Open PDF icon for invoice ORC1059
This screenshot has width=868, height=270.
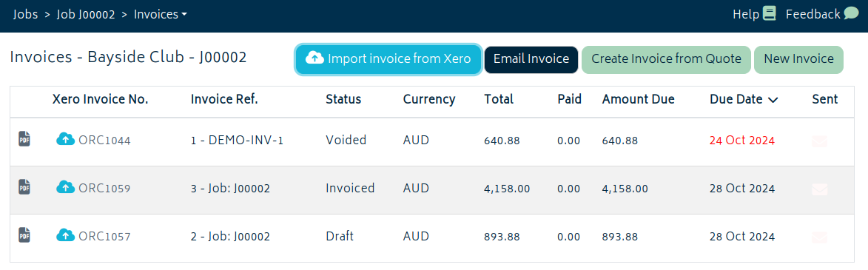pyautogui.click(x=24, y=186)
